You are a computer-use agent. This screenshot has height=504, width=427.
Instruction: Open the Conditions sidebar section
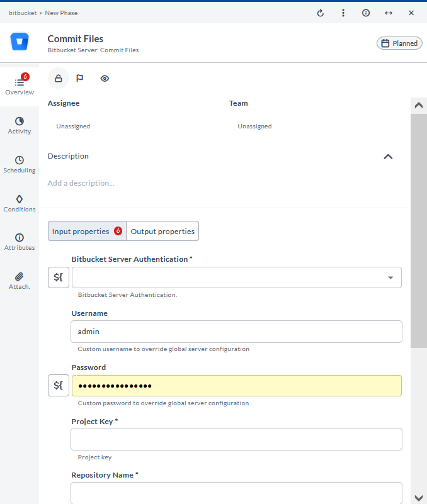coord(20,203)
